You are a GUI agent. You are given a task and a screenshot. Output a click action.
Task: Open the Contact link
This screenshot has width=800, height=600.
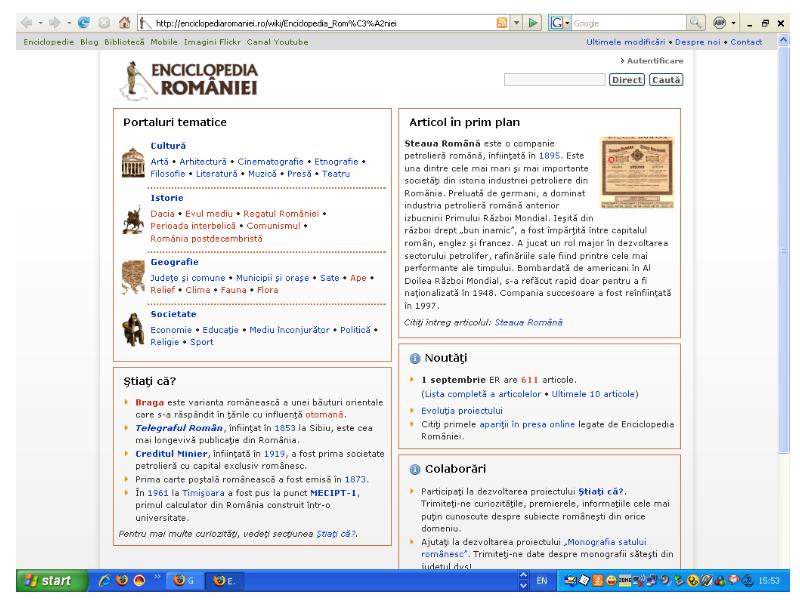[x=746, y=42]
